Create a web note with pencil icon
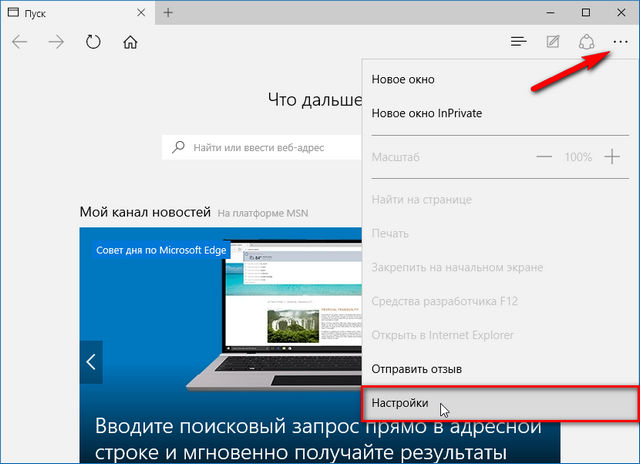The image size is (640, 464). tap(553, 41)
